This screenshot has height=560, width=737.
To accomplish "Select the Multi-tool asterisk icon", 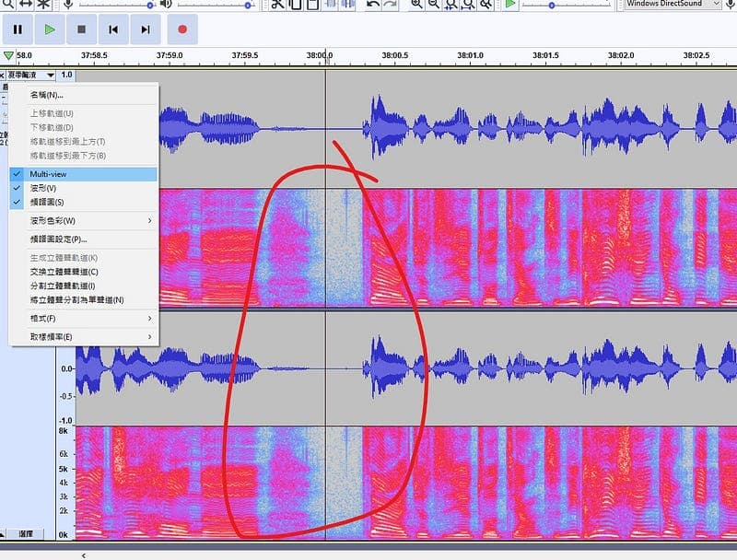I will click(x=43, y=5).
